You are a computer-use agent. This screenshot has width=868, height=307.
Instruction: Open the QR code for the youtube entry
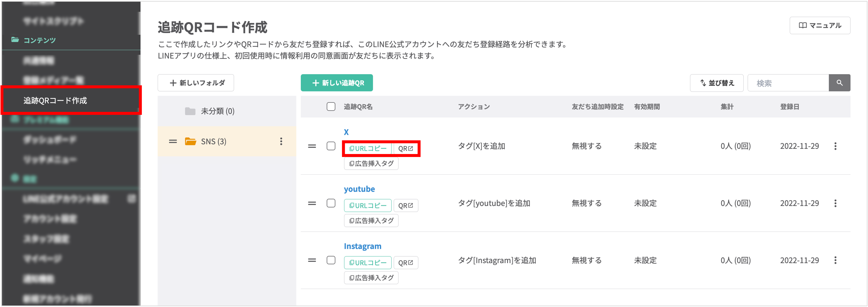(406, 205)
